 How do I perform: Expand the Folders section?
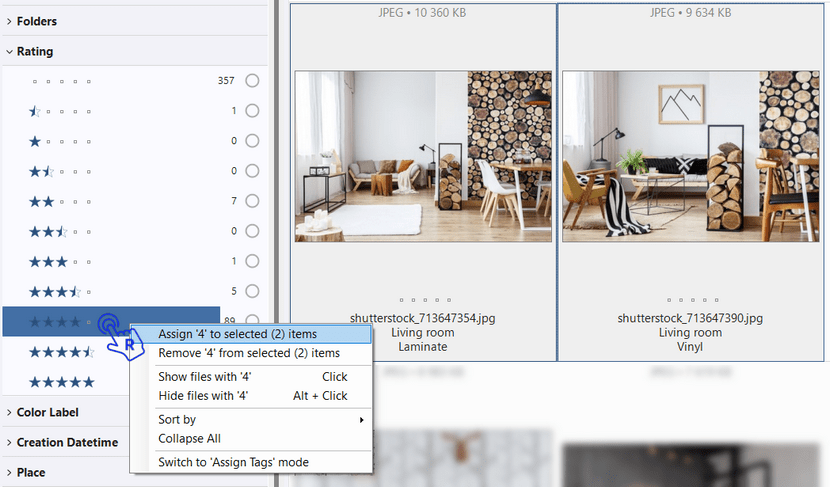[x=37, y=21]
